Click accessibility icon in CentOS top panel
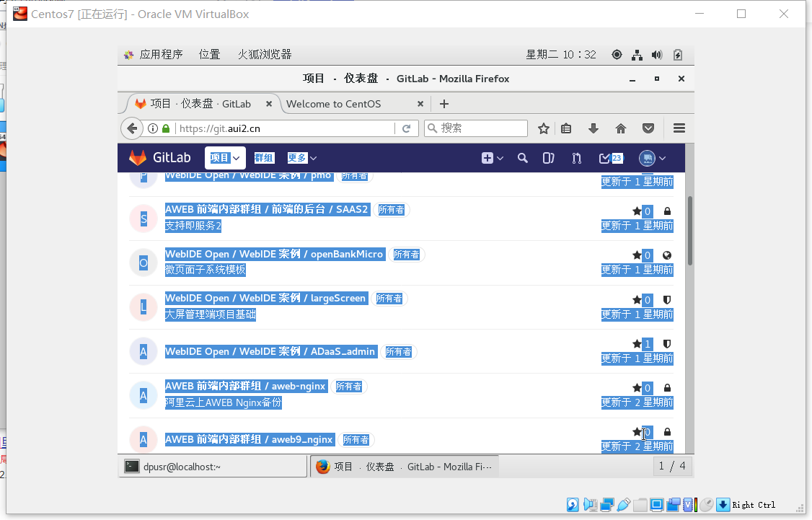Image resolution: width=812 pixels, height=520 pixels. (x=617, y=54)
